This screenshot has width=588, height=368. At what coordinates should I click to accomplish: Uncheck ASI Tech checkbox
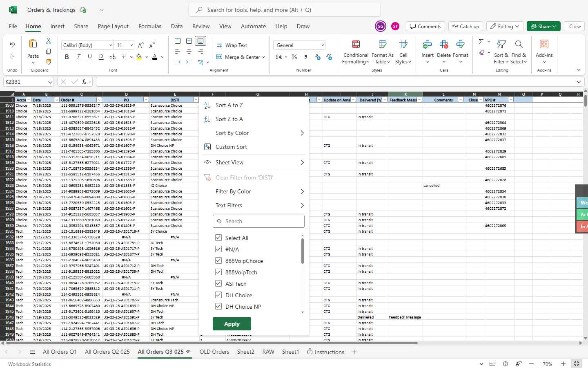pos(218,283)
